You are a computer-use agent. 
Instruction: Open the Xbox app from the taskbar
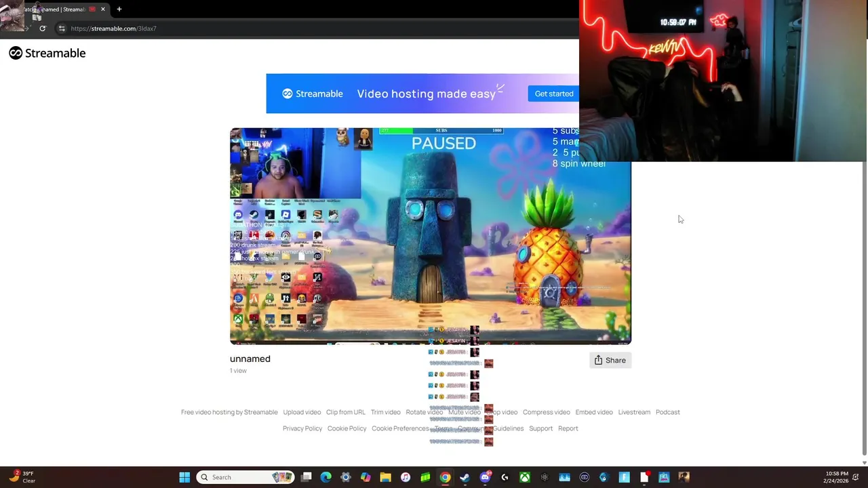(524, 477)
